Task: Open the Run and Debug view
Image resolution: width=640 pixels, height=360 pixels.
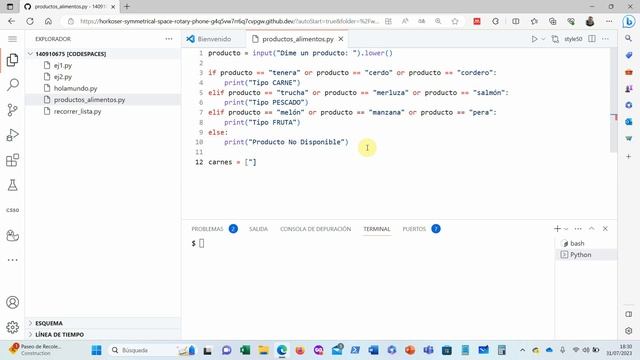Action: point(13,135)
